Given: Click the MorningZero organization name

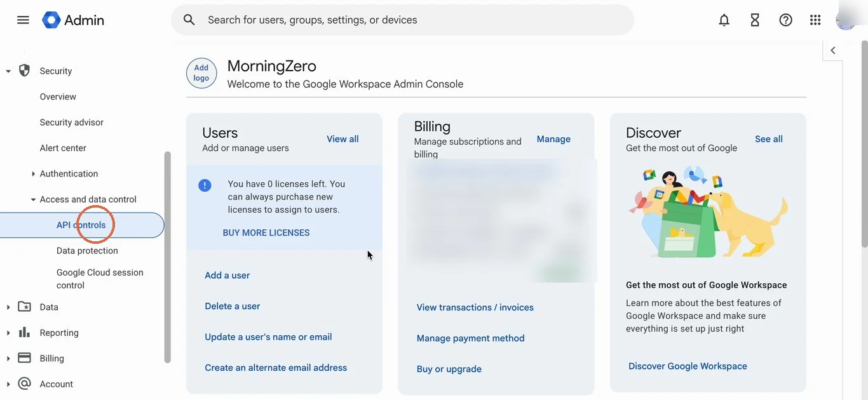Looking at the screenshot, I should click(271, 65).
